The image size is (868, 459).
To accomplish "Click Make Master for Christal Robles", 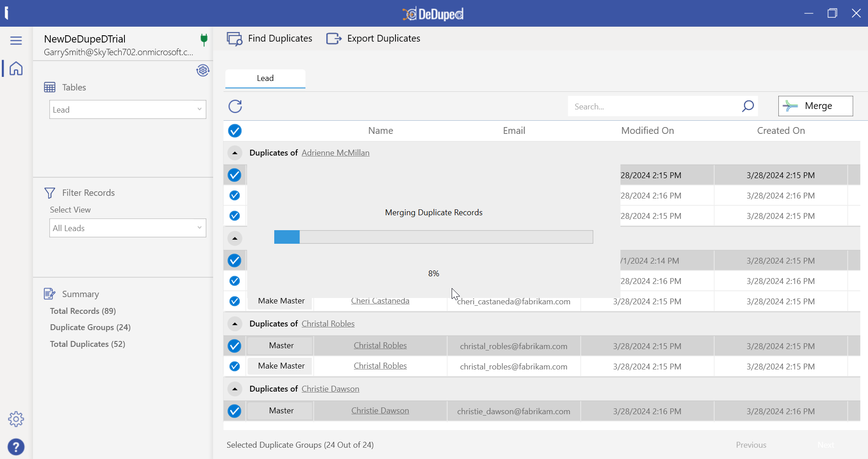I will click(281, 366).
